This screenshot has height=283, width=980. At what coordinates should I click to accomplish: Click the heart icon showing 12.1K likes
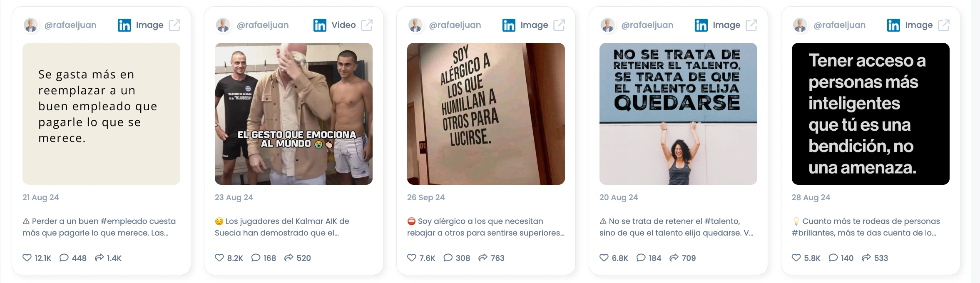coord(27,258)
